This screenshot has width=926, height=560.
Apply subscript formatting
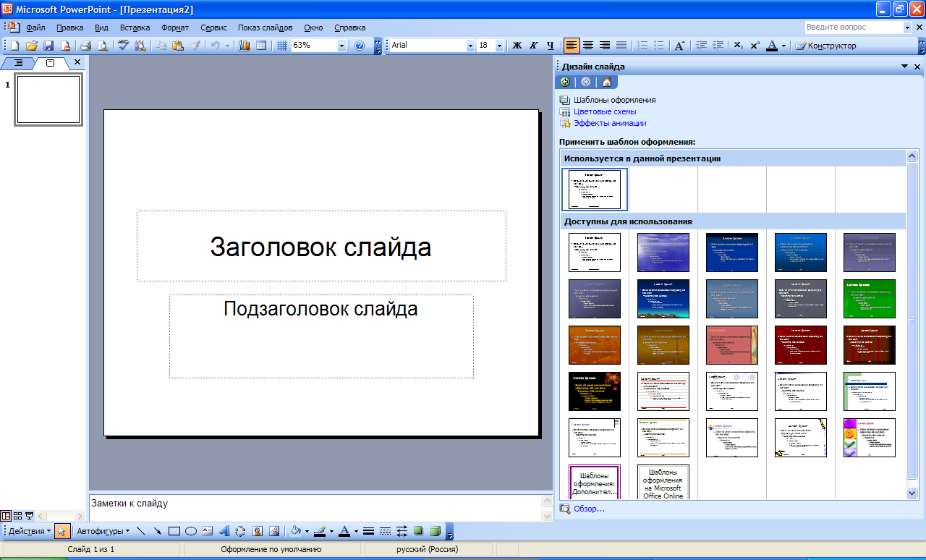click(x=738, y=46)
